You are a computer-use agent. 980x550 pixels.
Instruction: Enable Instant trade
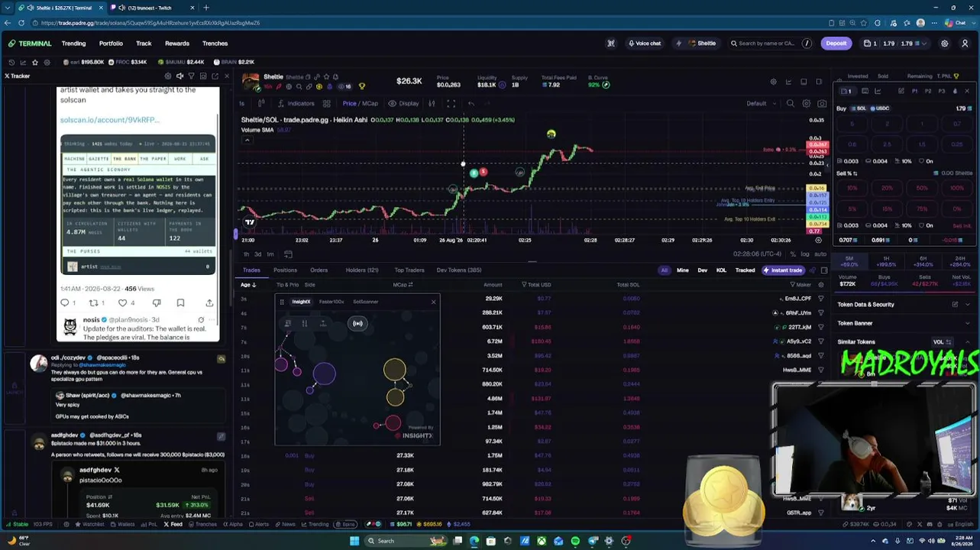(783, 270)
